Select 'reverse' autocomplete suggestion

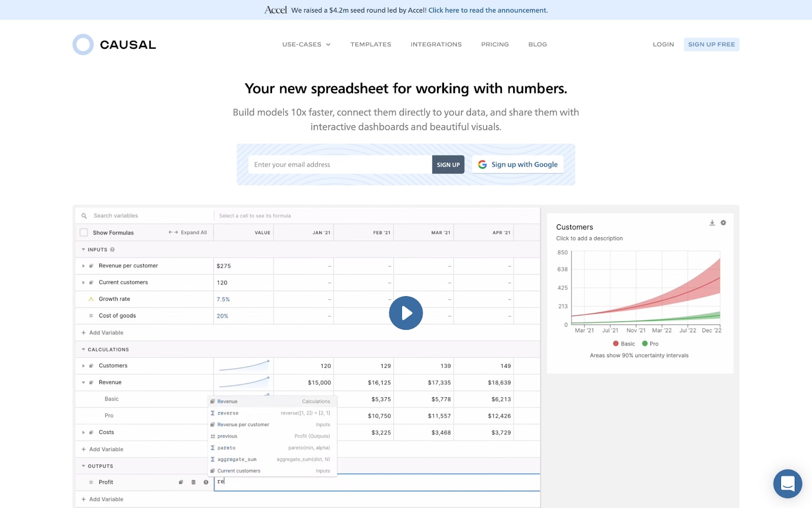tap(273, 413)
